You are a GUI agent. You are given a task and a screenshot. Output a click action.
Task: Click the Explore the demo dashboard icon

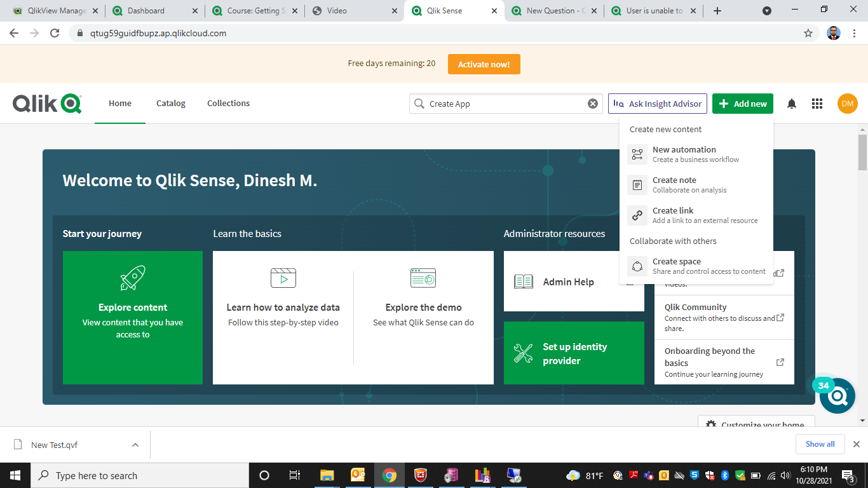(423, 278)
